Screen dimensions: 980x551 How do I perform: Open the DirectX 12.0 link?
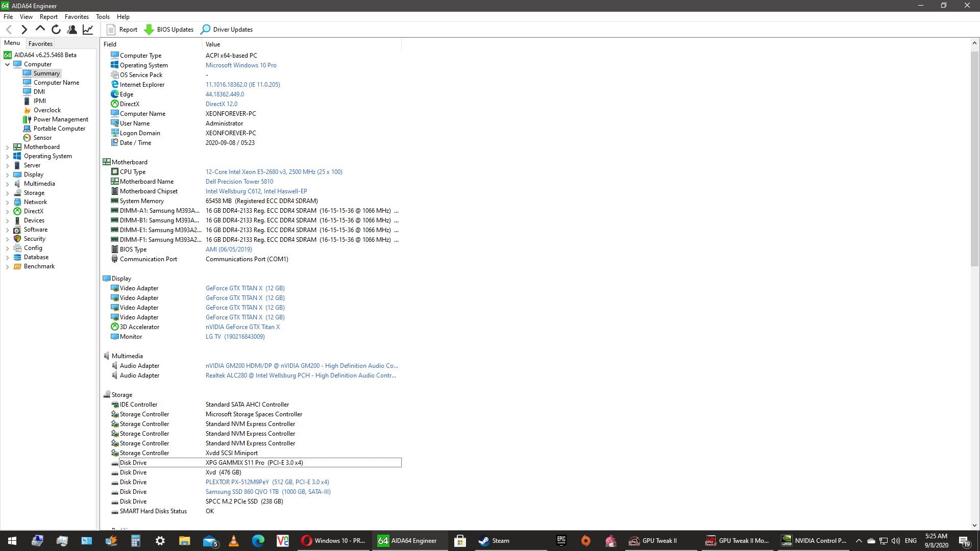[x=222, y=104]
